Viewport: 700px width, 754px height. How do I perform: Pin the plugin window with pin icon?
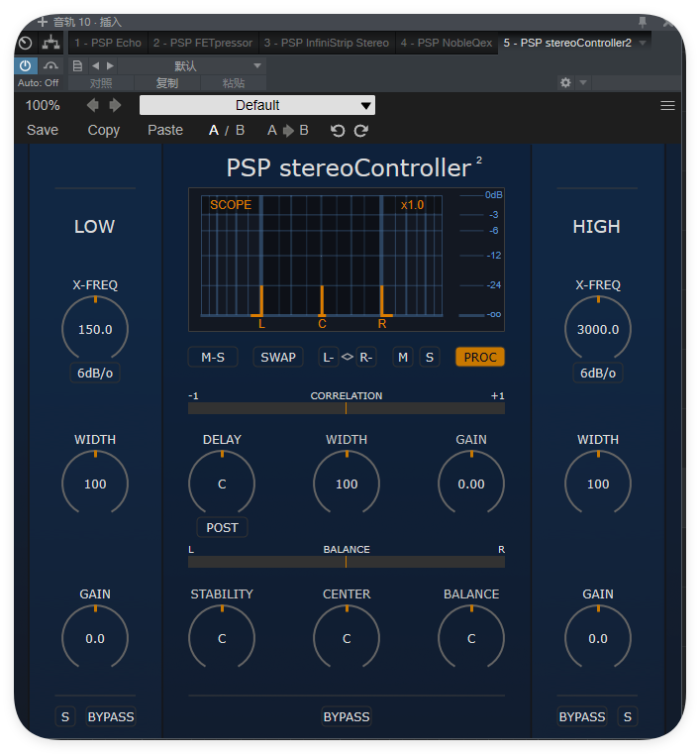coord(643,22)
